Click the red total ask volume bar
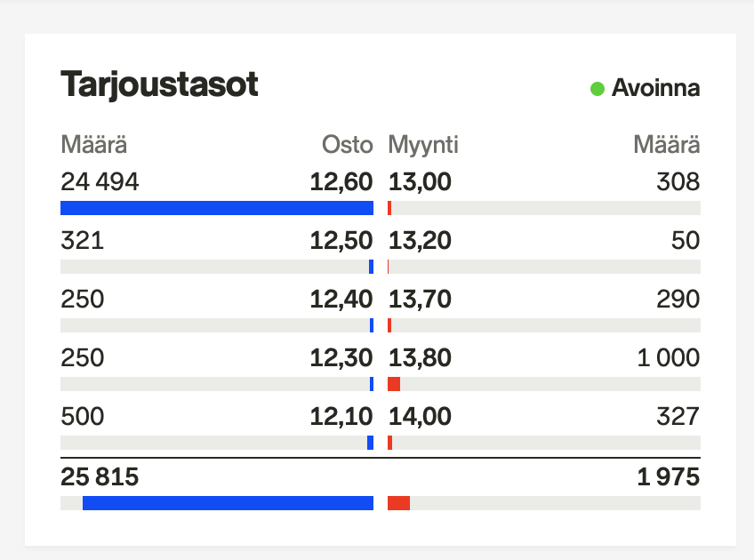Screen dimensions: 754x560 398,503
